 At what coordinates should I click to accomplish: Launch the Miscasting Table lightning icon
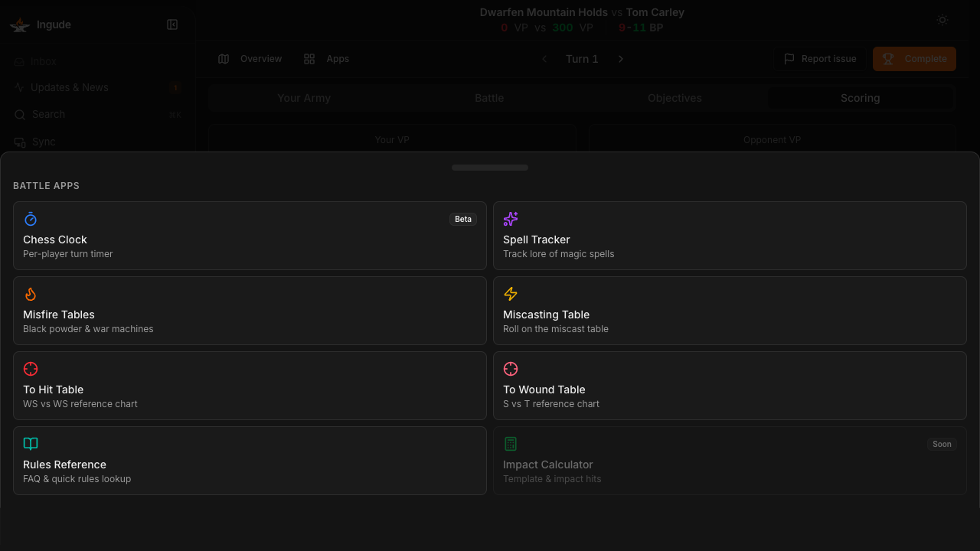pos(511,294)
